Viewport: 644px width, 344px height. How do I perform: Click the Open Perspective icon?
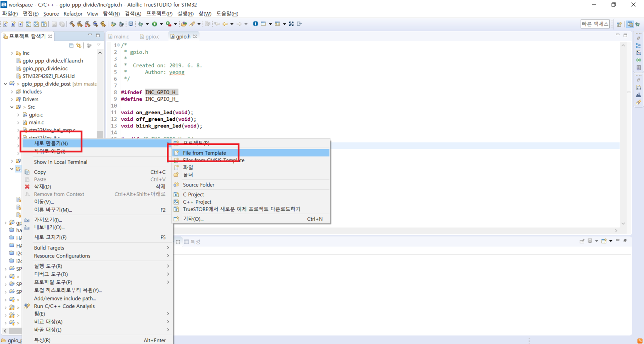(x=619, y=24)
